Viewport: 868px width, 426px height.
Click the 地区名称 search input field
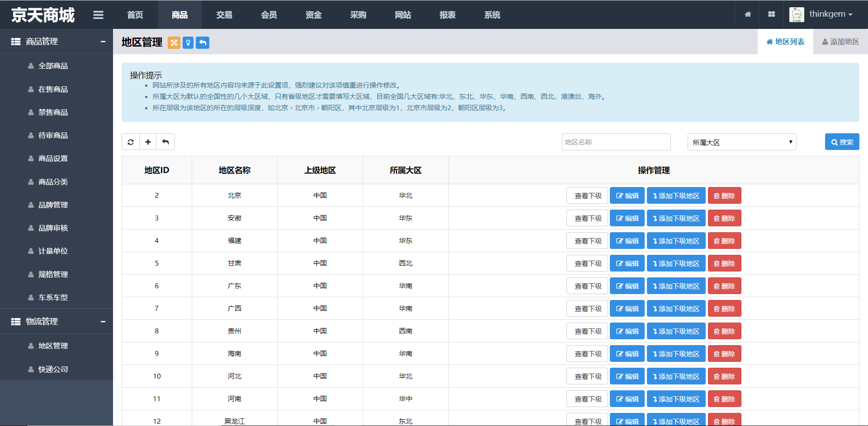point(616,142)
